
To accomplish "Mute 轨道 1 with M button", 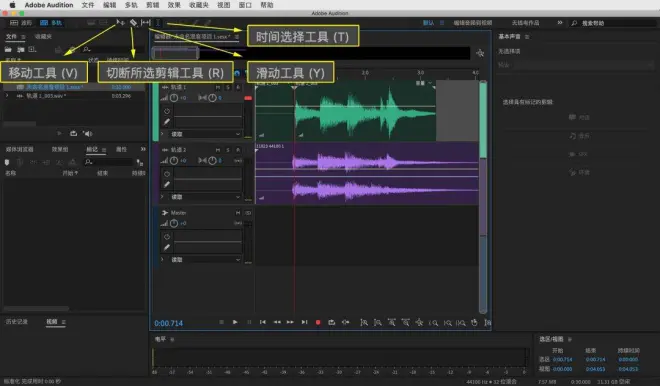I will tap(218, 87).
